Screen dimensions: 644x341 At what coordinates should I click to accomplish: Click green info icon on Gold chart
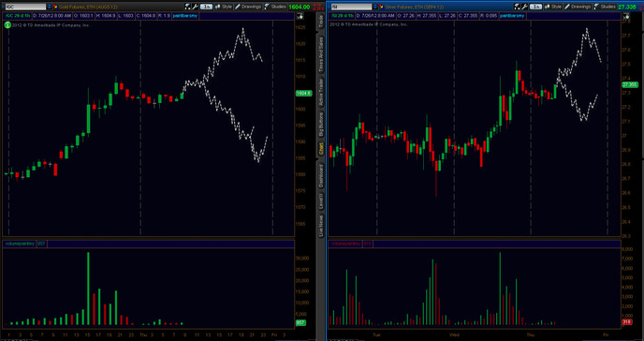click(x=7, y=25)
